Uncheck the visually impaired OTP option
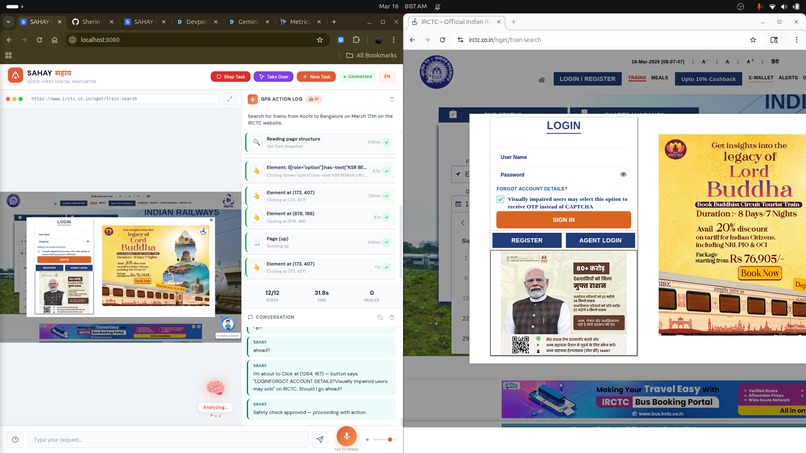 [x=500, y=199]
